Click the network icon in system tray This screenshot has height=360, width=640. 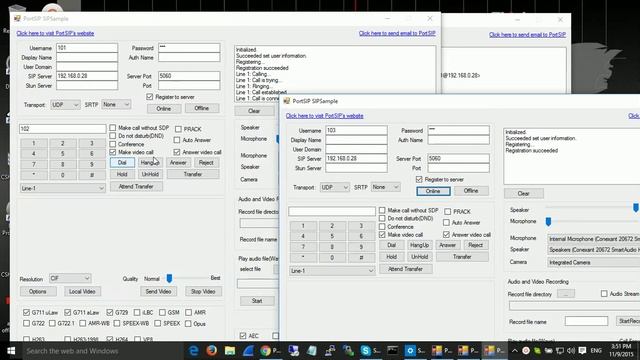pos(560,351)
